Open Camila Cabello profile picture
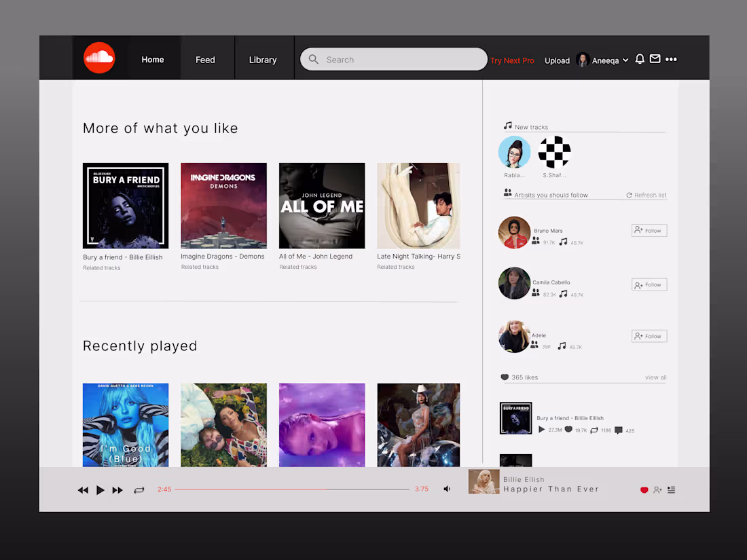This screenshot has height=560, width=747. click(515, 283)
